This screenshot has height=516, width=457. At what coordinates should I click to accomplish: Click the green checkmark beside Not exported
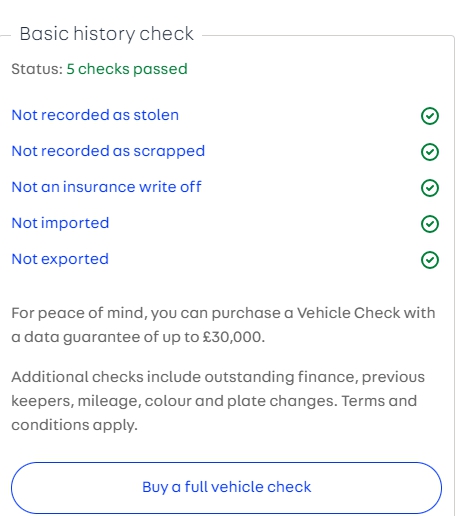(x=430, y=260)
